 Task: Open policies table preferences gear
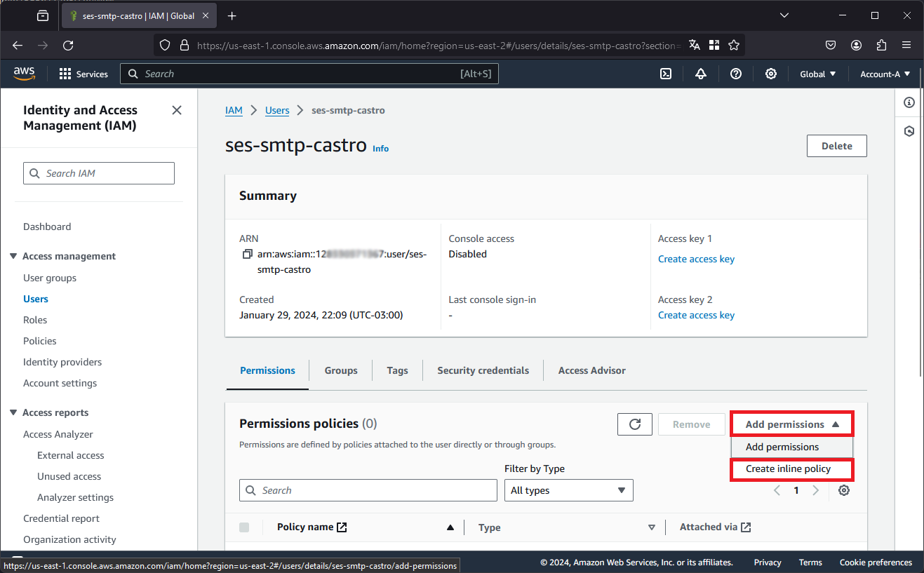click(x=844, y=490)
